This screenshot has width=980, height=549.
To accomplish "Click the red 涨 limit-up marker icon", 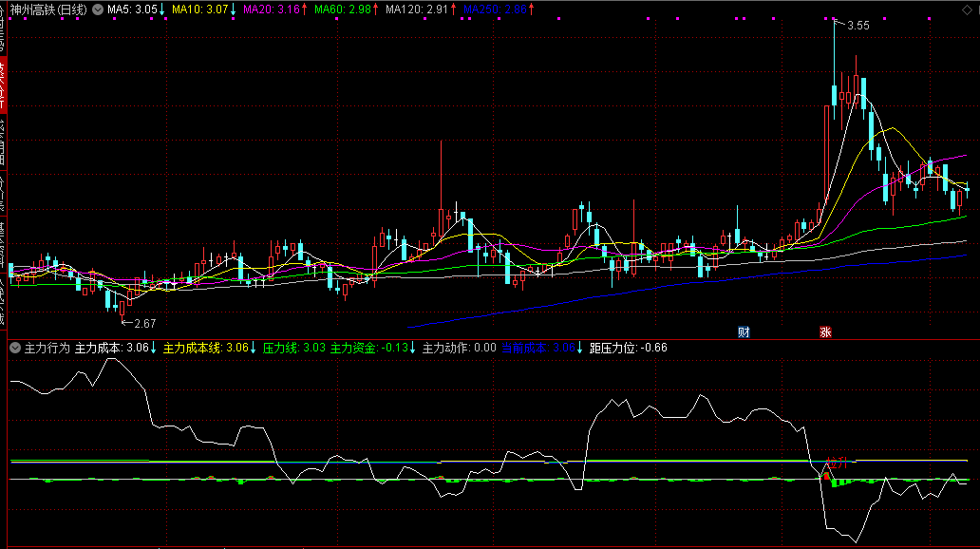I will pos(825,332).
